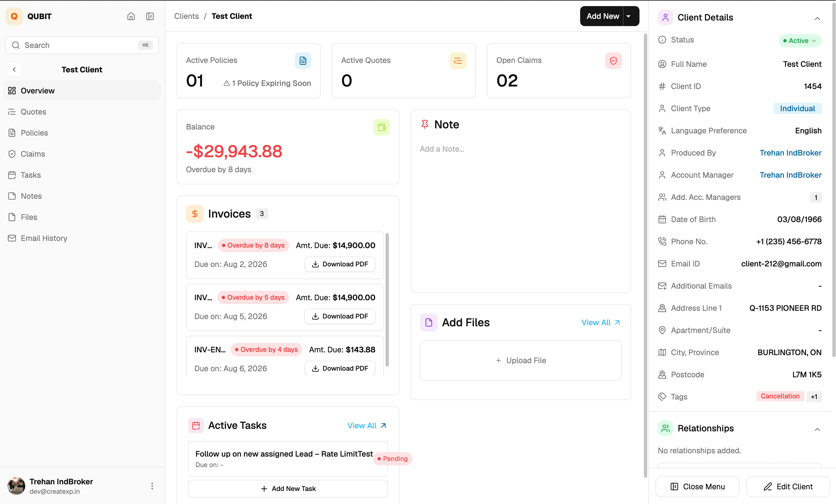This screenshot has height=504, width=836.
Task: Open the Clients breadcrumb link
Action: pyautogui.click(x=186, y=16)
